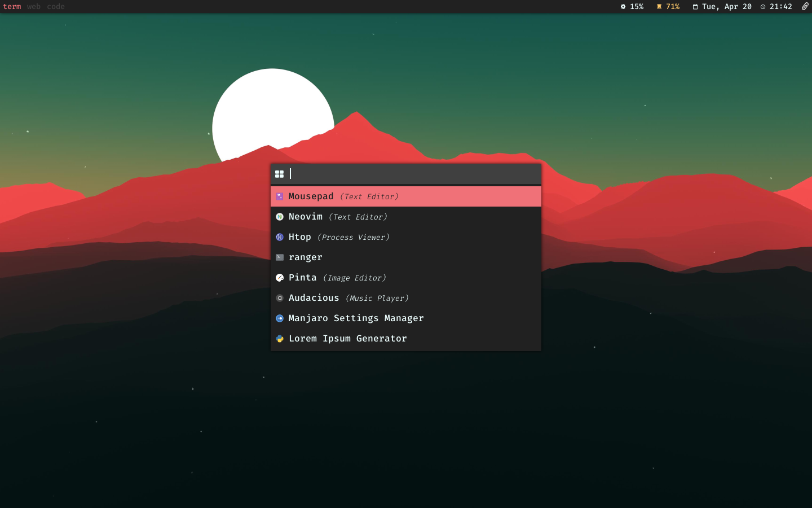Open Htop process viewer entry
Viewport: 812px width, 508px height.
click(406, 237)
